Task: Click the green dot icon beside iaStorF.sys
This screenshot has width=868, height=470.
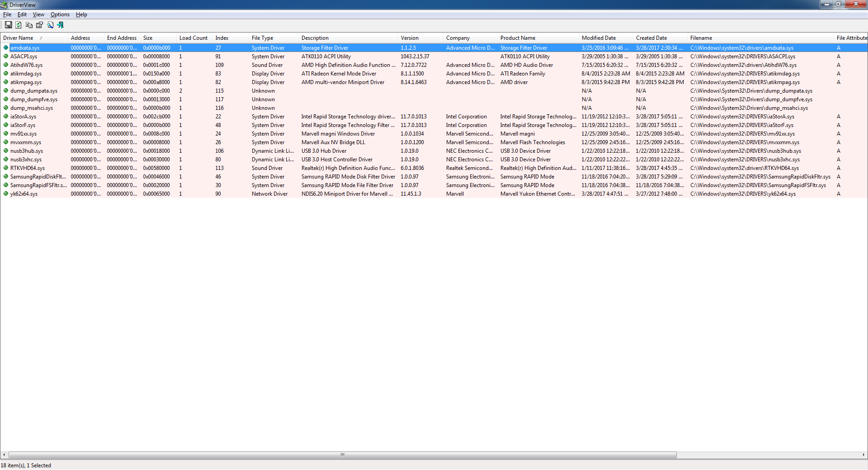Action: (6, 125)
